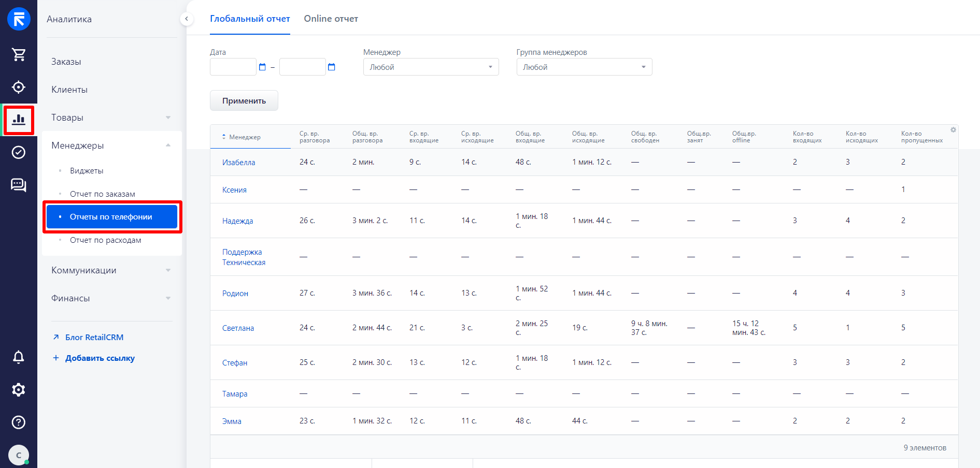Open the Settings gear icon in sidebar
This screenshot has width=980, height=468.
click(x=19, y=389)
